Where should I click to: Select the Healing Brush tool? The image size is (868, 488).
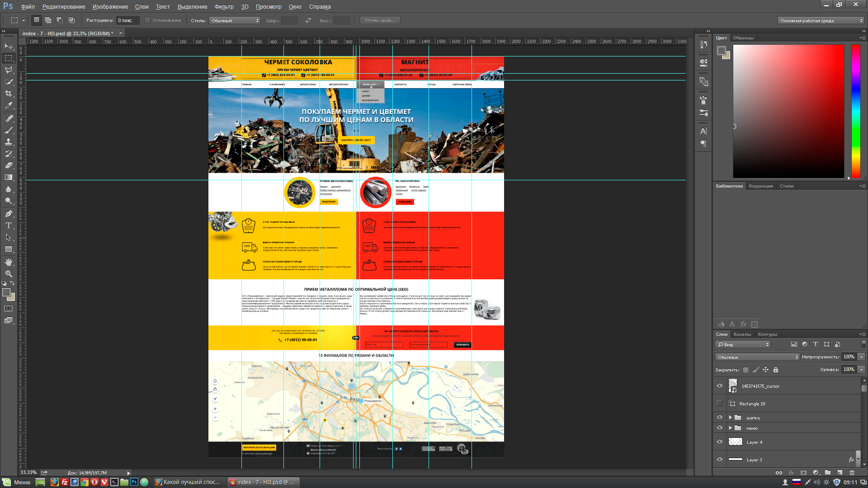(9, 118)
